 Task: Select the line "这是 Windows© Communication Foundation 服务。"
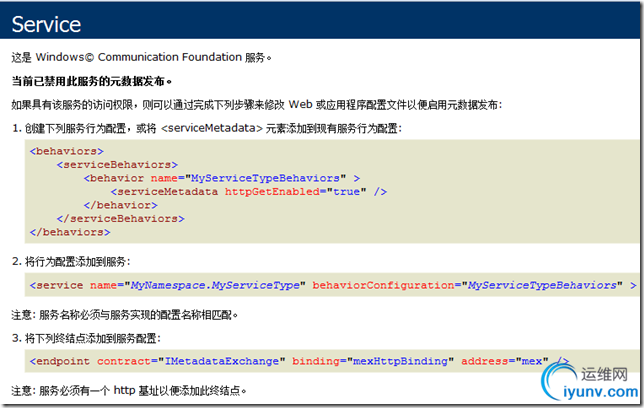point(141,57)
